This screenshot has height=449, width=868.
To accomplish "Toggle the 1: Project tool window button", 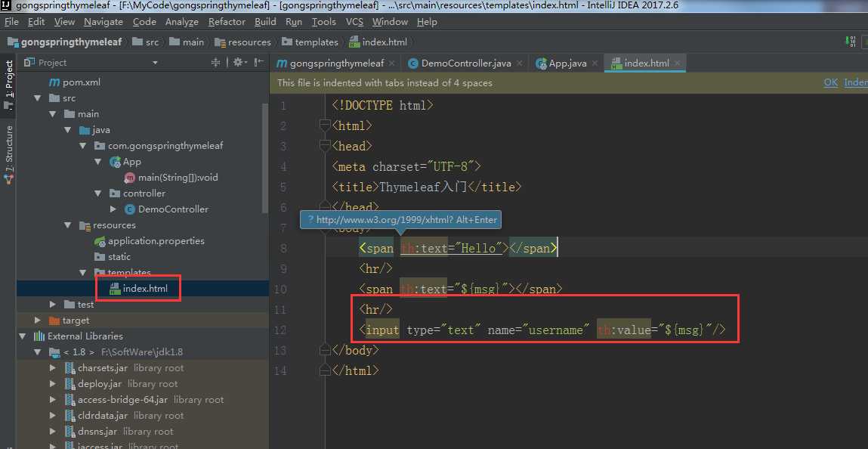I will click(x=9, y=84).
